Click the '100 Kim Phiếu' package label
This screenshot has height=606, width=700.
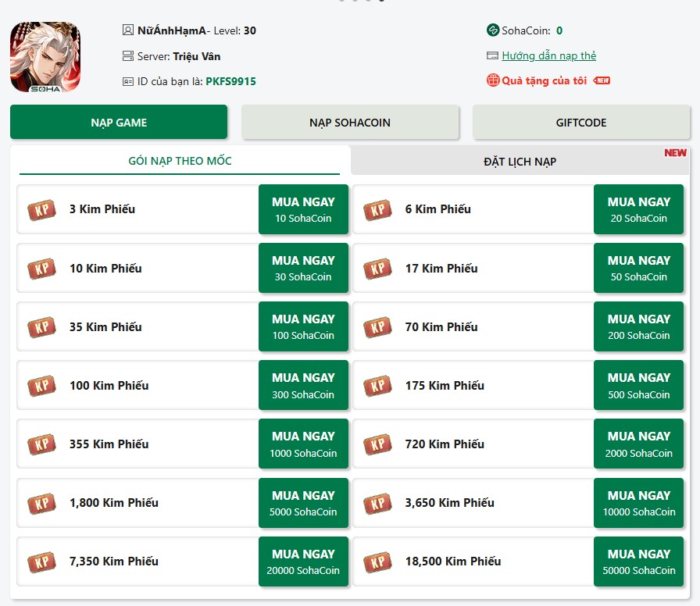[109, 385]
